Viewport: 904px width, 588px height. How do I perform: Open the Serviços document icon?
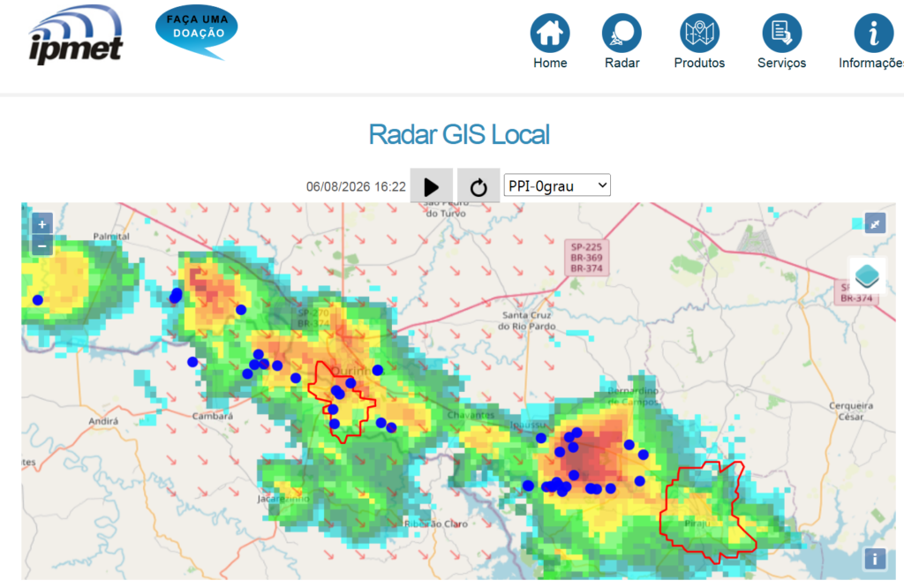point(782,33)
